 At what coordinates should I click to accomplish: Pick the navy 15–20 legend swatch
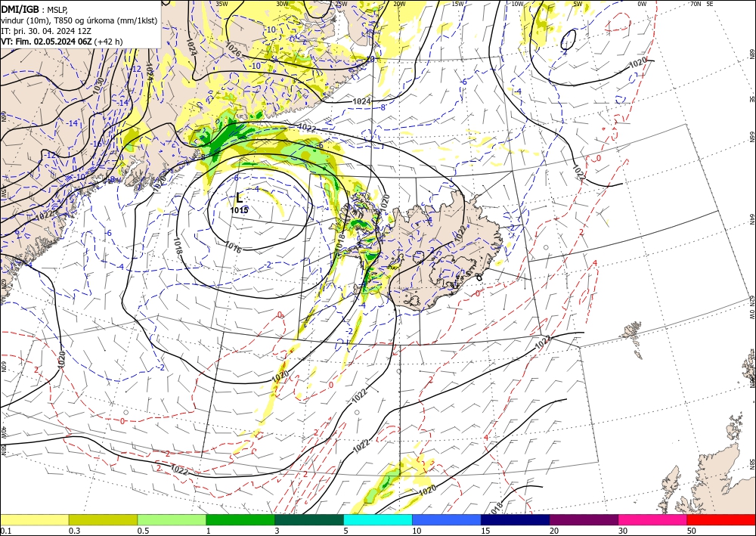[516, 519]
